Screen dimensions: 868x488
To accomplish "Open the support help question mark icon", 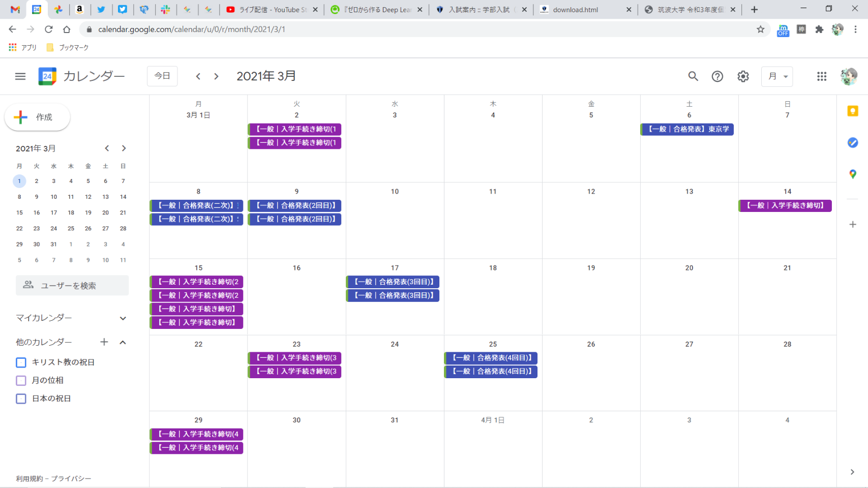I will point(717,76).
